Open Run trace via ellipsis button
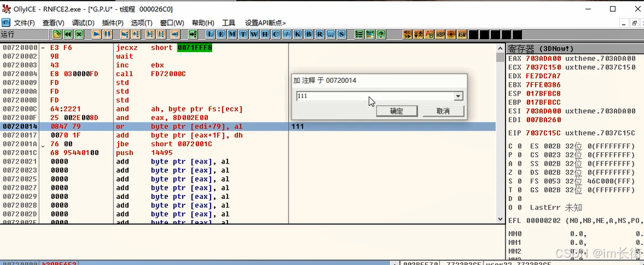The image size is (644, 265). [331, 34]
